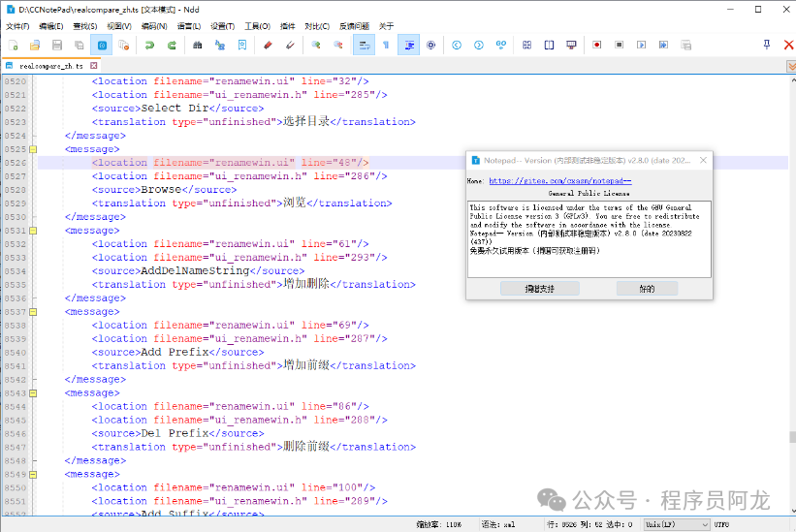Viewport: 796px width, 532px height.
Task: Click the macro Stop square icon
Action: tap(619, 45)
